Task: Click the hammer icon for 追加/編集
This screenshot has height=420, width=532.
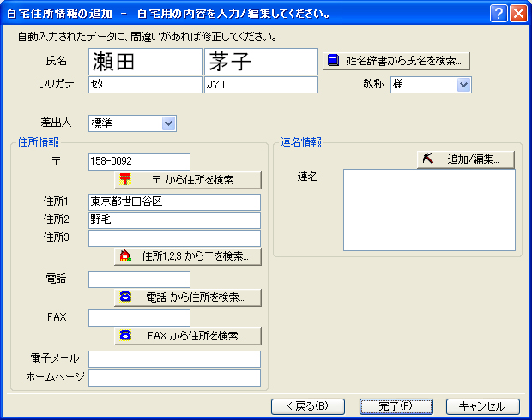Action: coord(426,159)
